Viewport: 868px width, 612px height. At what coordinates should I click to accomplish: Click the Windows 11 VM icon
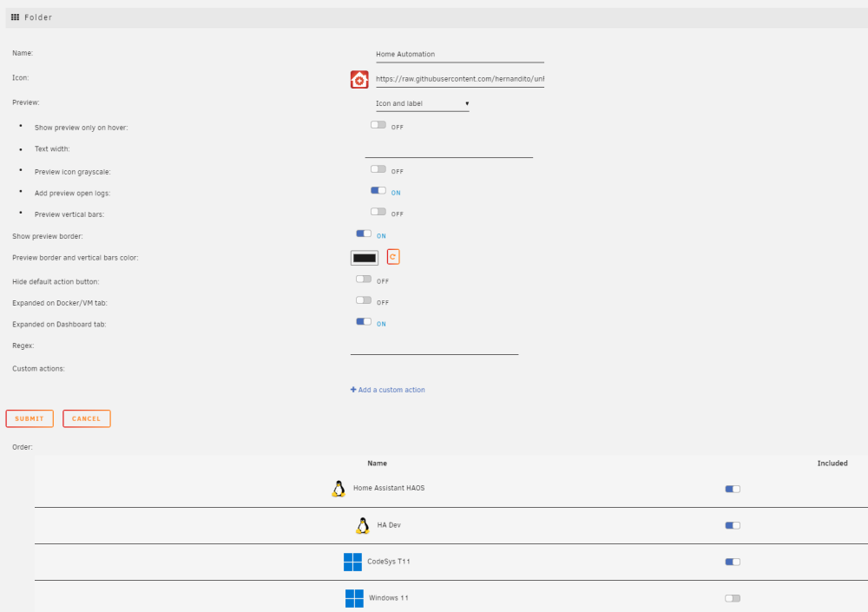point(354,598)
